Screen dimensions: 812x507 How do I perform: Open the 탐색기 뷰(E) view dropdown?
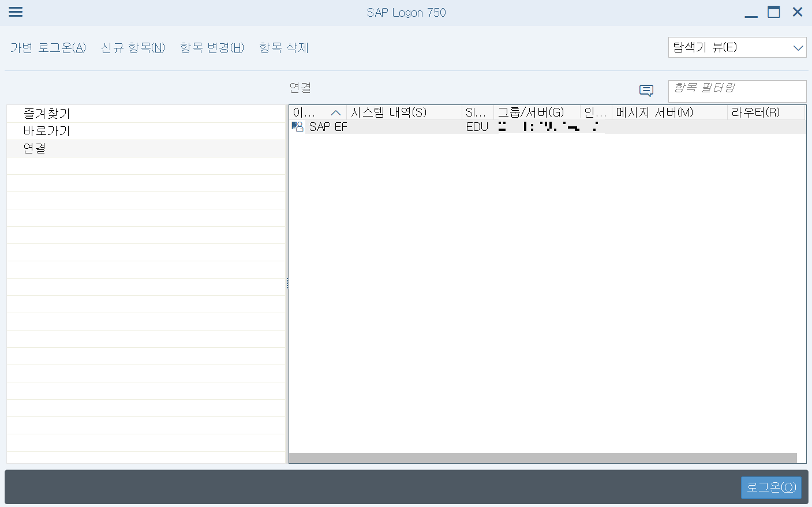[737, 47]
